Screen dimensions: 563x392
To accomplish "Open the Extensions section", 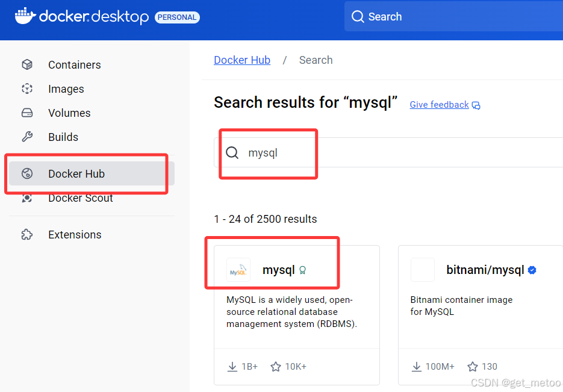I will point(92,234).
